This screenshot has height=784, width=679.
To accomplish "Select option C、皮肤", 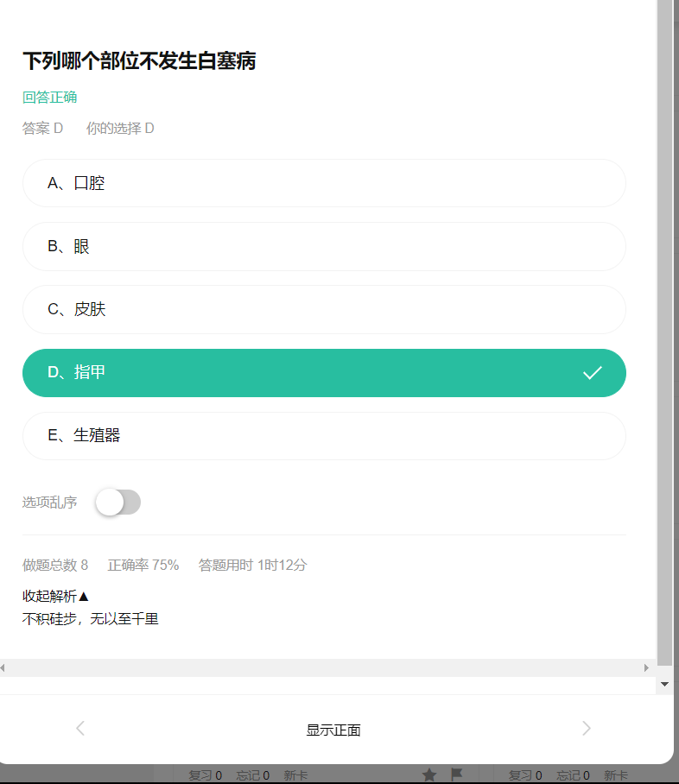I will 324,309.
